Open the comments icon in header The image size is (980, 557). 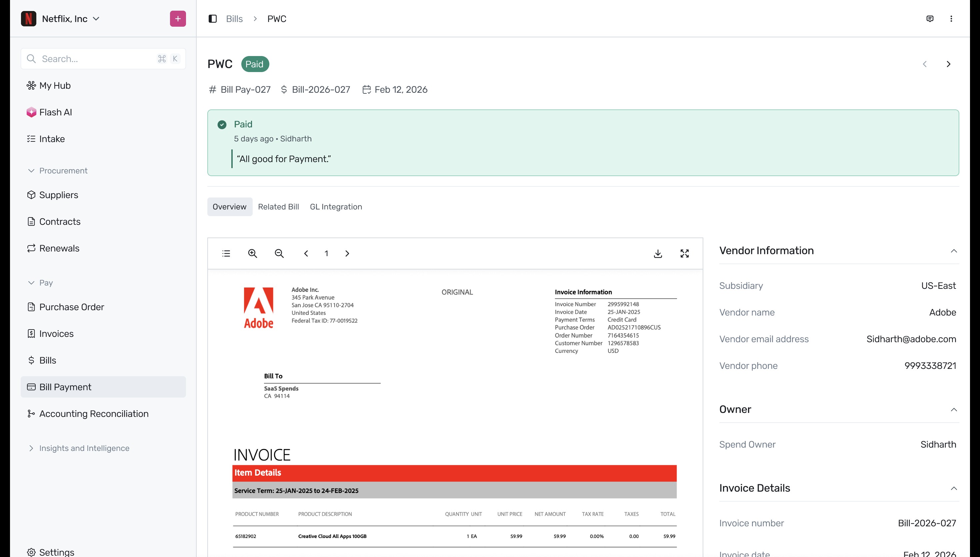click(x=930, y=19)
